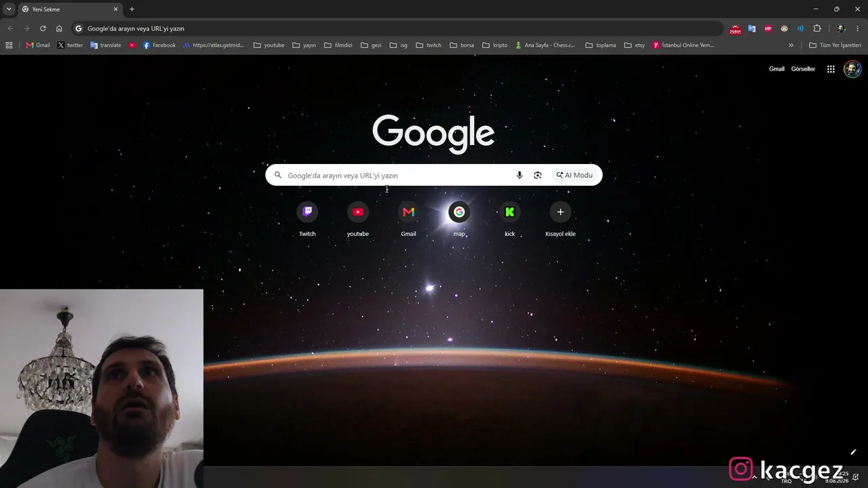Image resolution: width=868 pixels, height=488 pixels.
Task: Start voice search with the microphone
Action: point(519,175)
